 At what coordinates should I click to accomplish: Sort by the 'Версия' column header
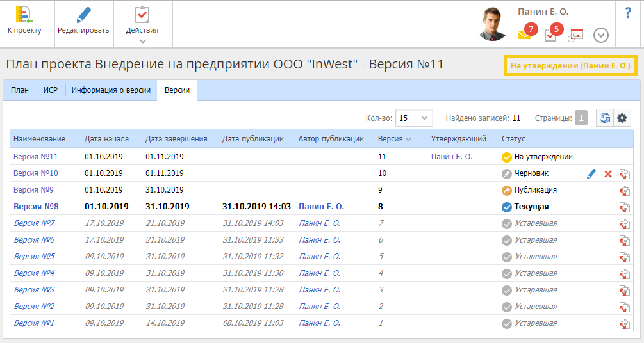(390, 138)
